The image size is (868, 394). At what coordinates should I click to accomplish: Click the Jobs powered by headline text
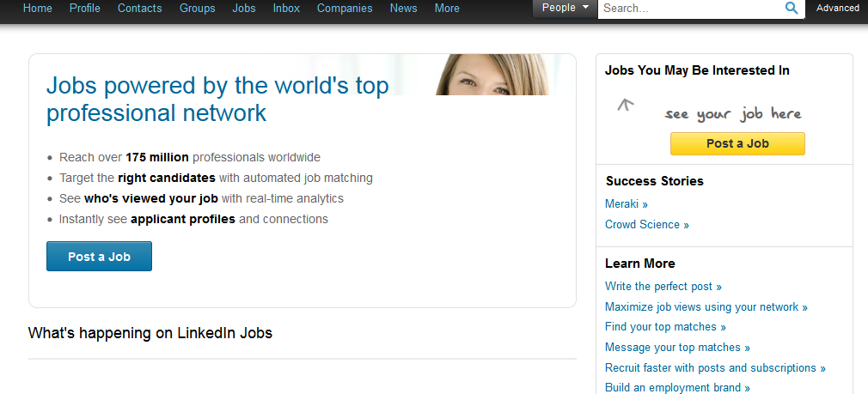pyautogui.click(x=217, y=100)
